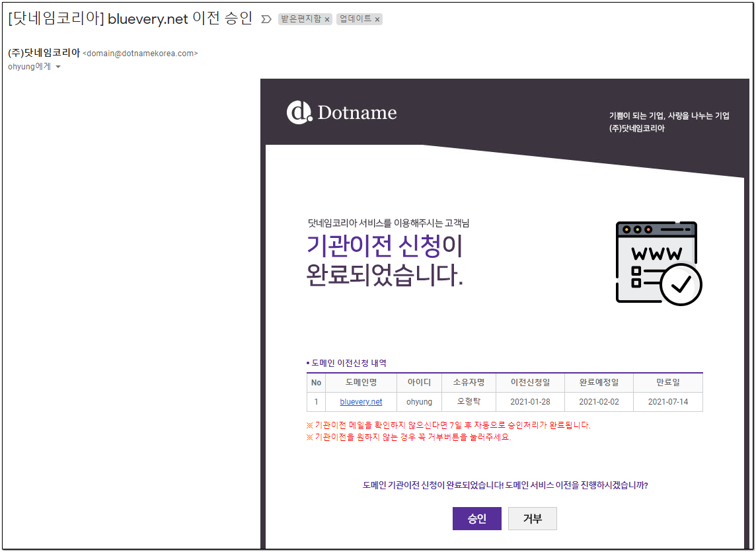Click the owner name 오형탁 cell
756x552 pixels.
click(x=469, y=401)
